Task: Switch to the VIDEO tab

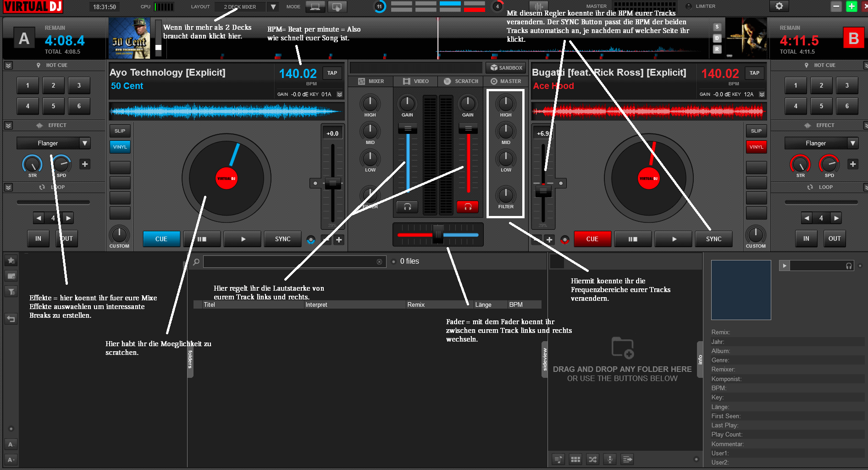Action: [x=415, y=81]
